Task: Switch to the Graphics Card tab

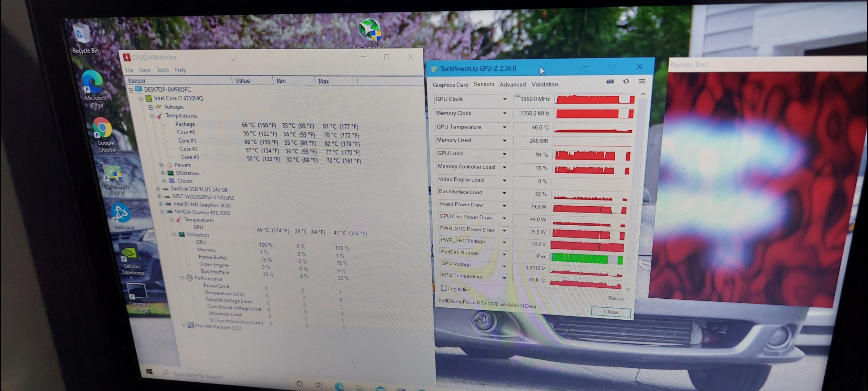Action: (450, 85)
